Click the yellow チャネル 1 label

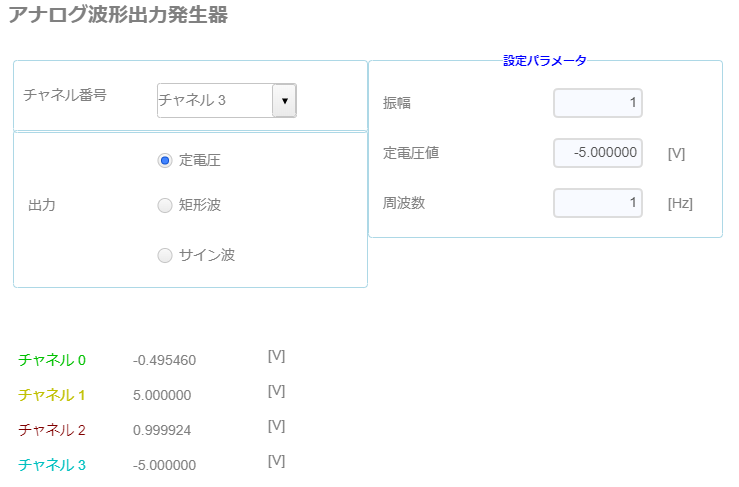coord(52,395)
